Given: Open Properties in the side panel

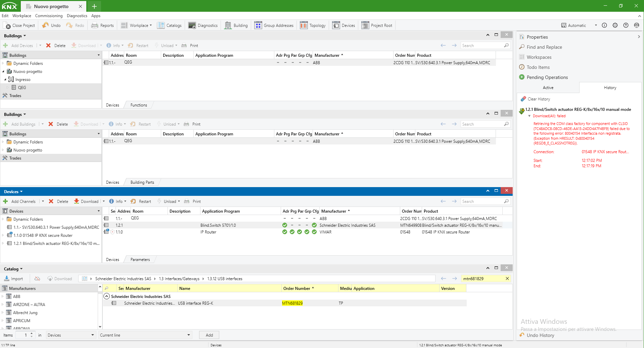Looking at the screenshot, I should 537,37.
